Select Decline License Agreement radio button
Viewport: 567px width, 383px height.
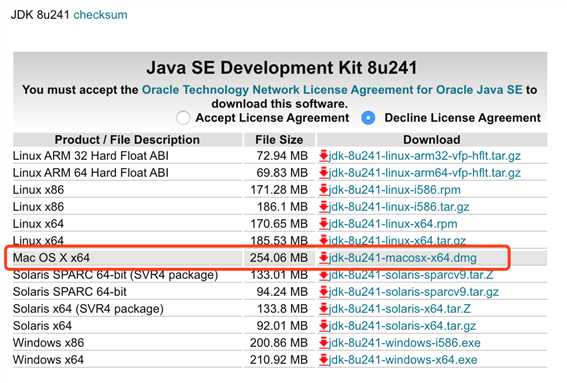coord(368,118)
